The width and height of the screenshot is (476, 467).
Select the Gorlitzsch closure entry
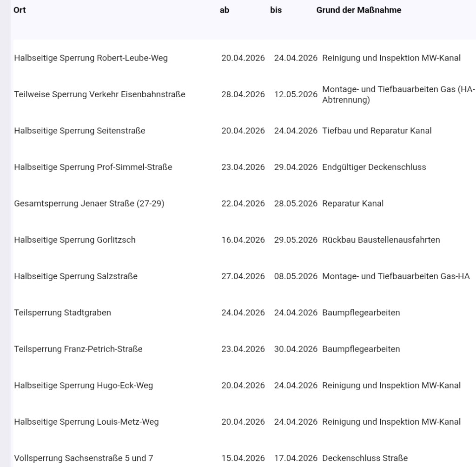75,240
